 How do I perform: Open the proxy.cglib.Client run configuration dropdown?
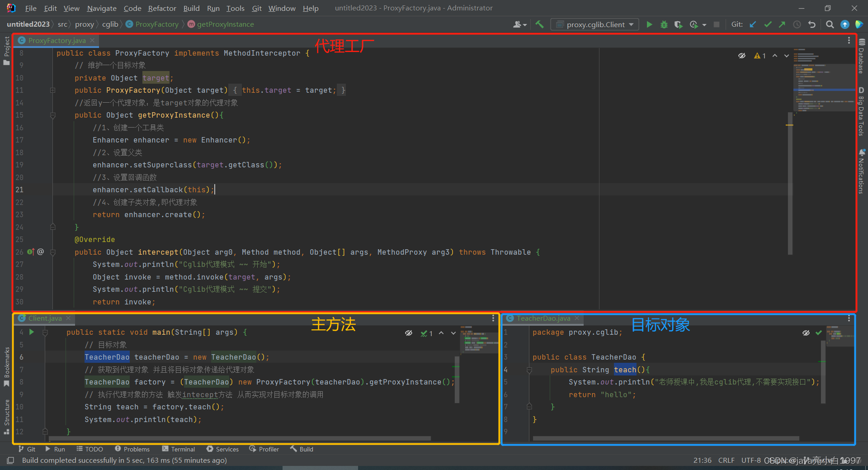pyautogui.click(x=595, y=24)
